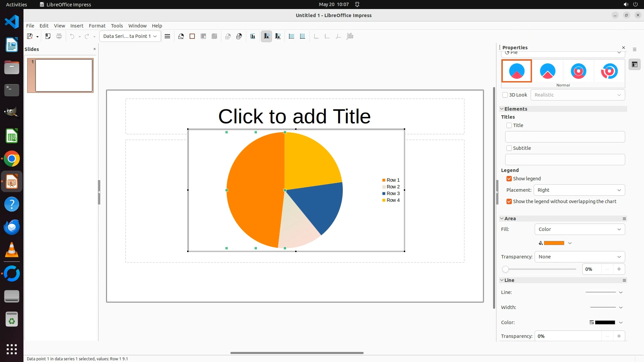Screen dimensions: 644x362
Task: Toggle Vertical Grids toolbar icon
Action: [303, 36]
